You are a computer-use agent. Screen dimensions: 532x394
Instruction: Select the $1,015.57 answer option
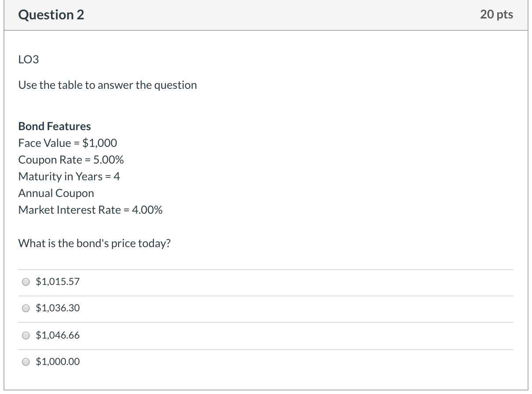tap(26, 282)
